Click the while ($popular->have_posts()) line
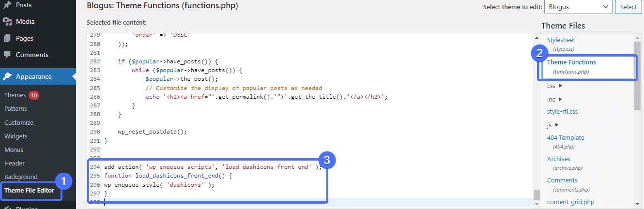 click(x=186, y=70)
